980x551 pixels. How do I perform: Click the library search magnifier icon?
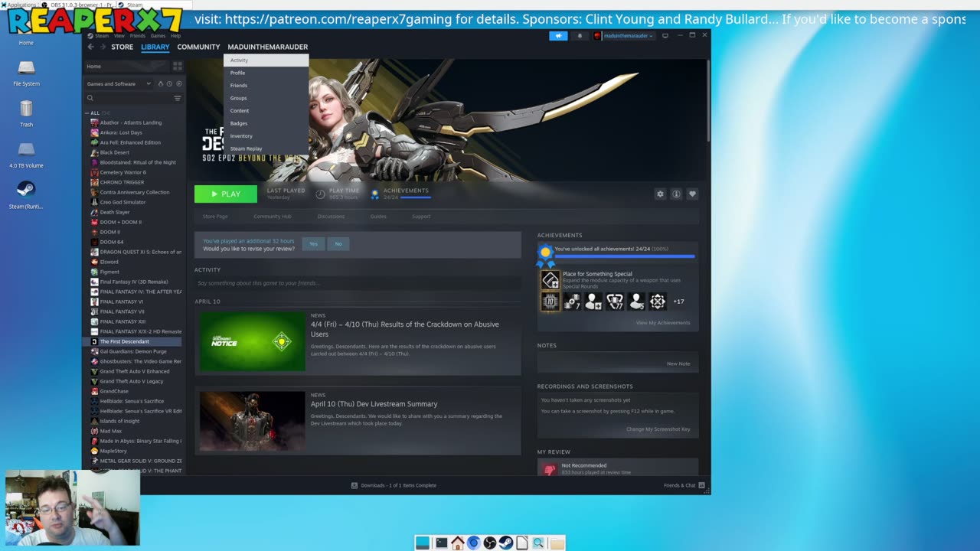[90, 98]
